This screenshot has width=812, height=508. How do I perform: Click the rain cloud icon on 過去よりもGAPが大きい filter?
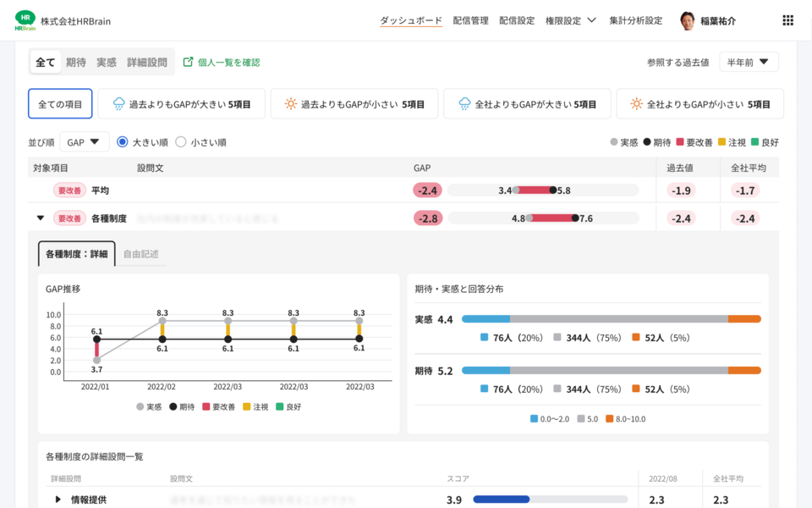point(118,103)
